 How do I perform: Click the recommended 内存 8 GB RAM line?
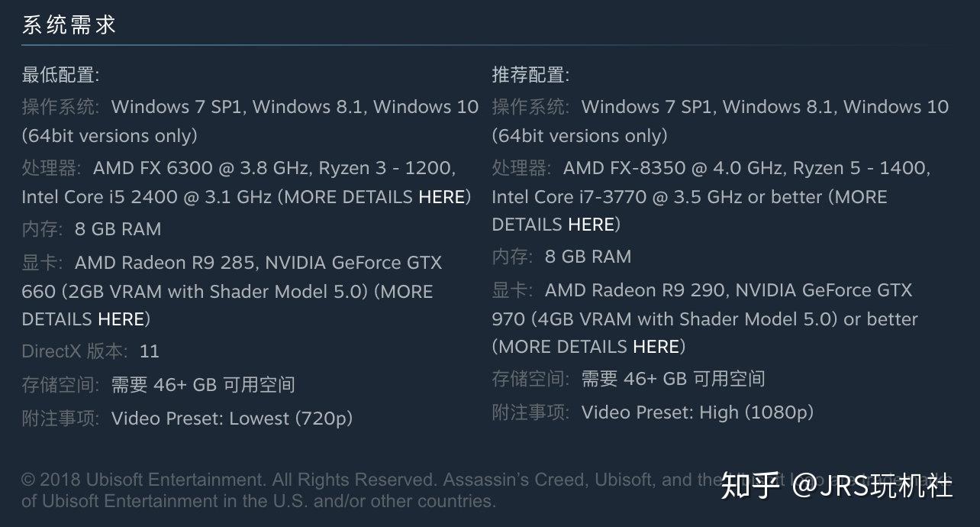pyautogui.click(x=562, y=257)
